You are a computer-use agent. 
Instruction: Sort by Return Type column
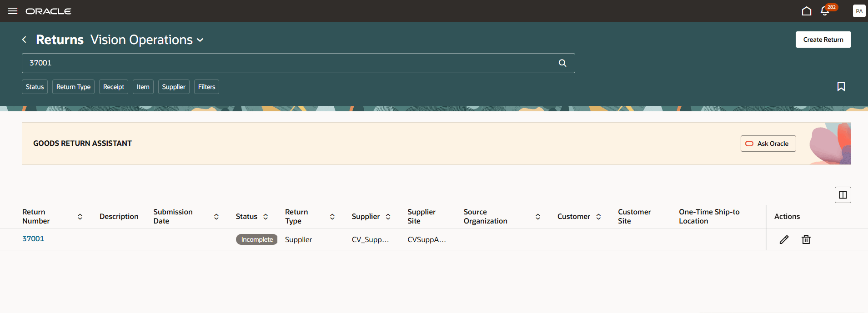tap(332, 217)
